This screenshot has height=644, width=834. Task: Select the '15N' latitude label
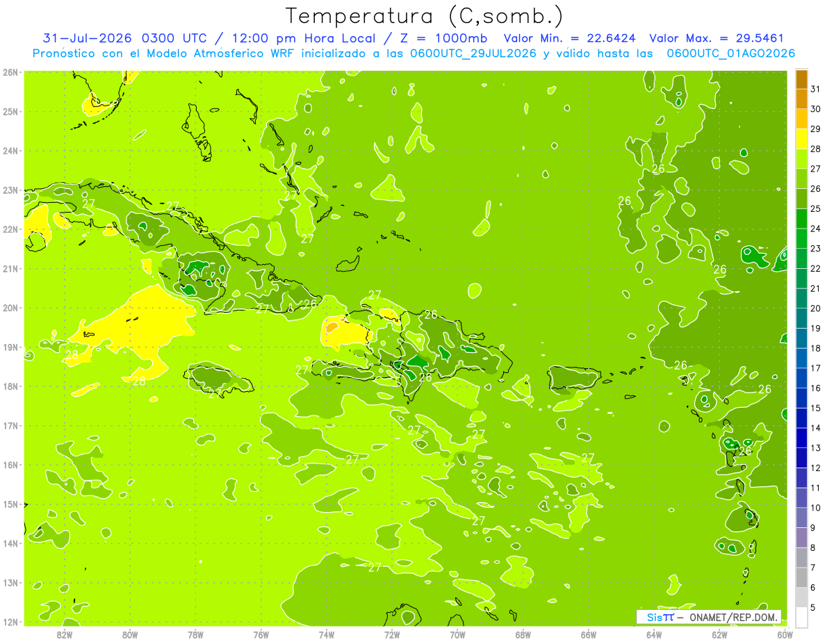[x=10, y=504]
